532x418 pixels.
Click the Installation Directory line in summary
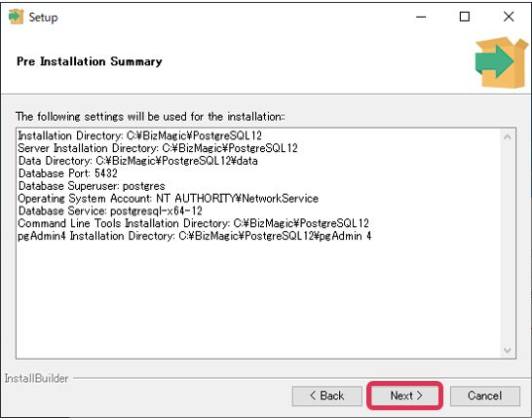pos(139,135)
